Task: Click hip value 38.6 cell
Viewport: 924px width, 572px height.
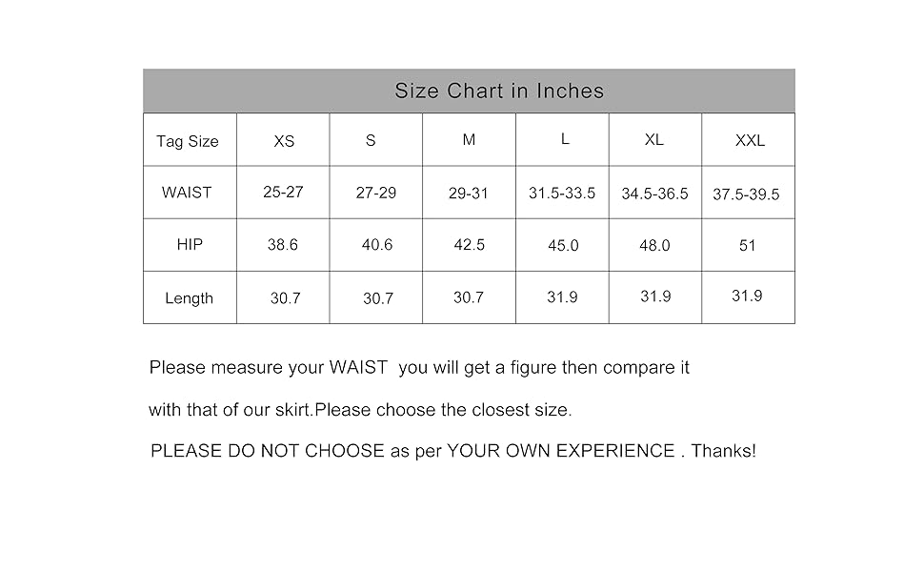Action: click(282, 245)
